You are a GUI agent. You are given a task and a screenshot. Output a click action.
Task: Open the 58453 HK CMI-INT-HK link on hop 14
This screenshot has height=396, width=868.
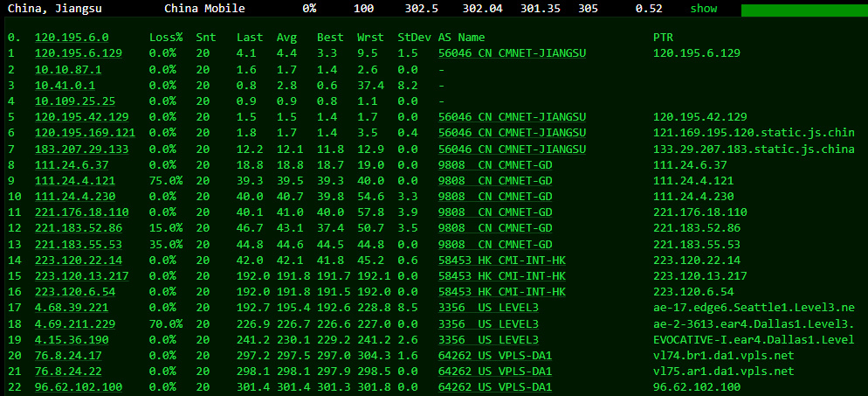coord(502,260)
